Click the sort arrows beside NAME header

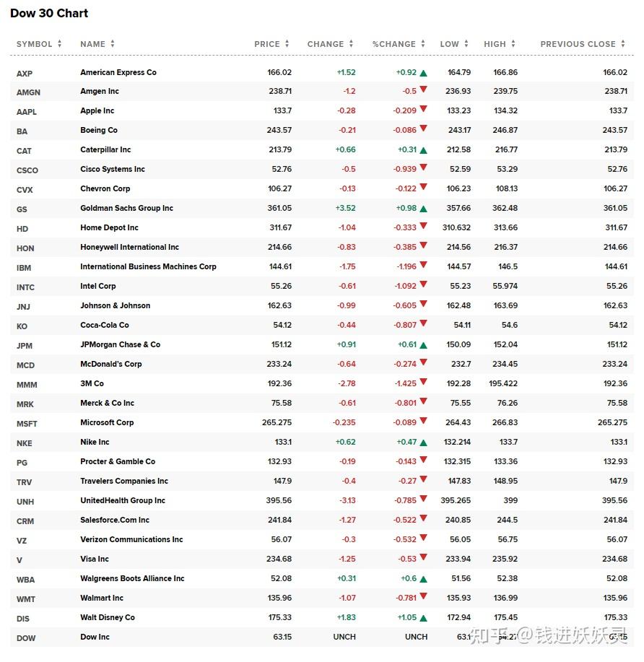113,44
